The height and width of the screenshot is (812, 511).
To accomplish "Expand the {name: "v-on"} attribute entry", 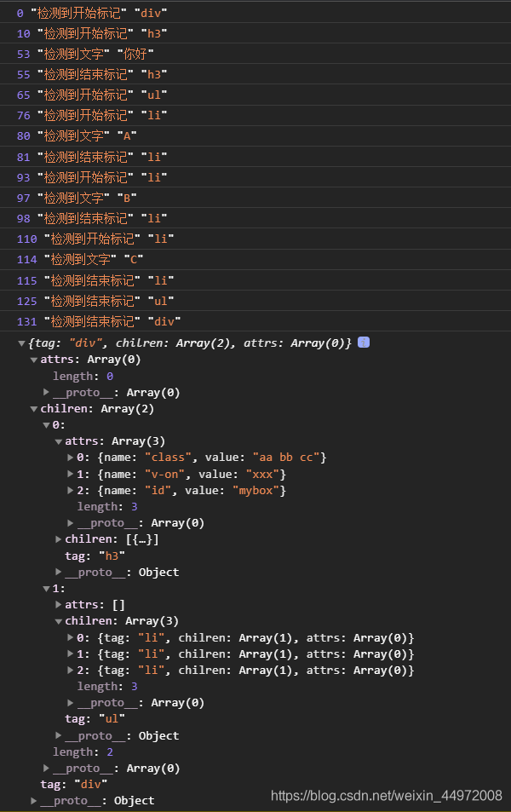I will tap(71, 474).
